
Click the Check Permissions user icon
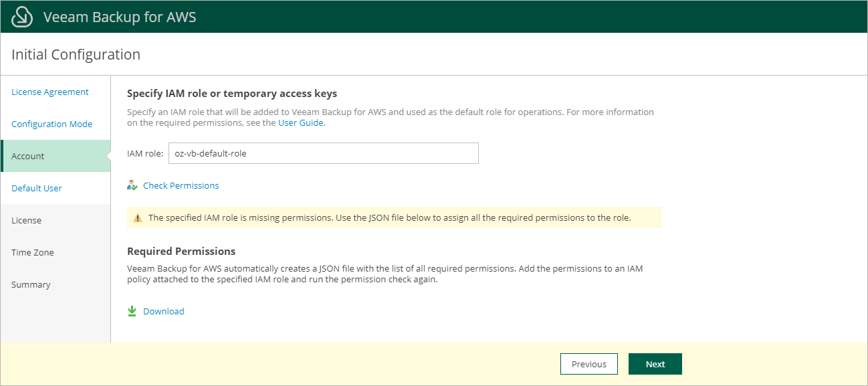click(132, 185)
